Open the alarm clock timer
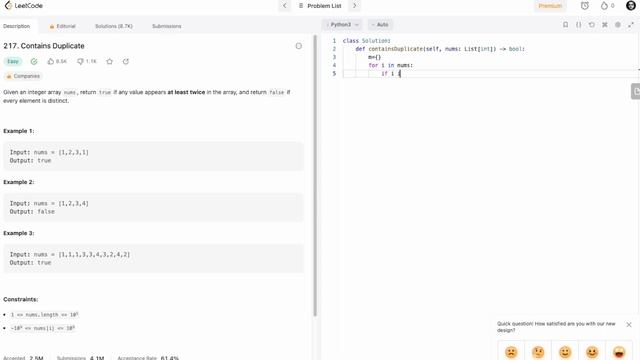The image size is (640, 360). pos(584,6)
